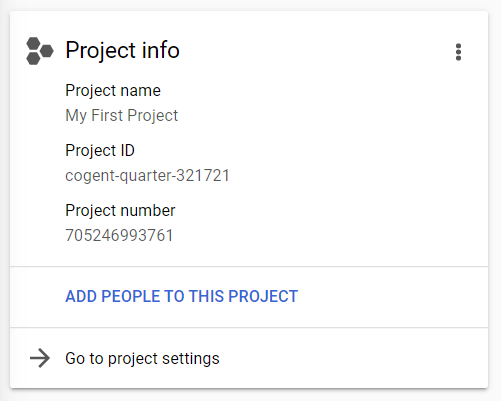Select project number 705246993761
Screen dimensions: 501x401
tap(119, 235)
